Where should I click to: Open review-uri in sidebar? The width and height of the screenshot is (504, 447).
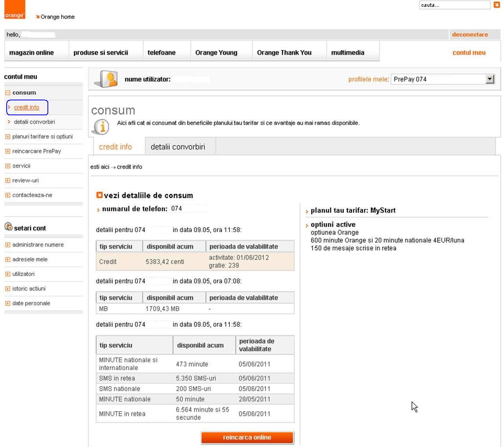tap(25, 180)
